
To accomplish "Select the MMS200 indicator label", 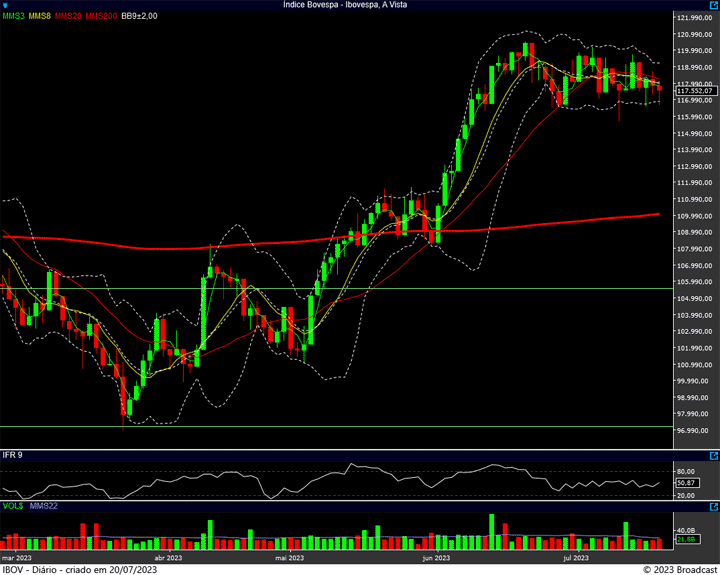I will click(x=100, y=17).
